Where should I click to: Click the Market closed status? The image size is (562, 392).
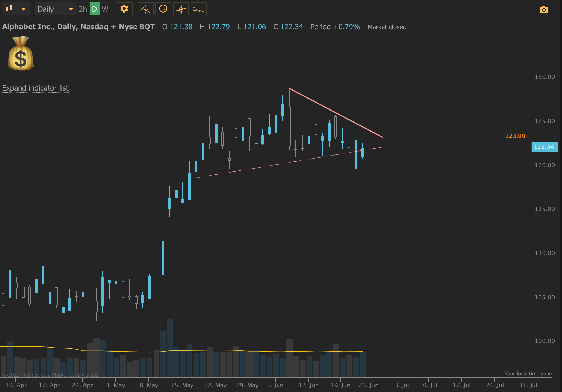coord(387,27)
